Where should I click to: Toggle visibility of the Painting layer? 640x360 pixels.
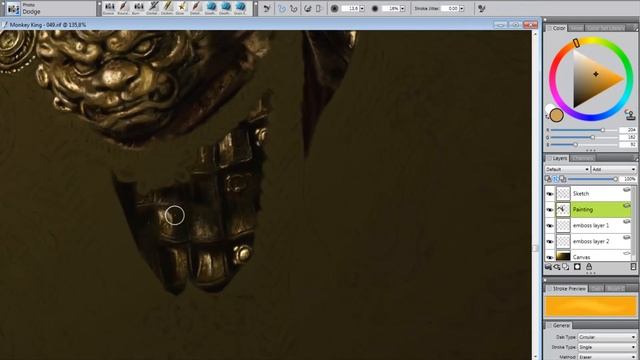point(550,210)
